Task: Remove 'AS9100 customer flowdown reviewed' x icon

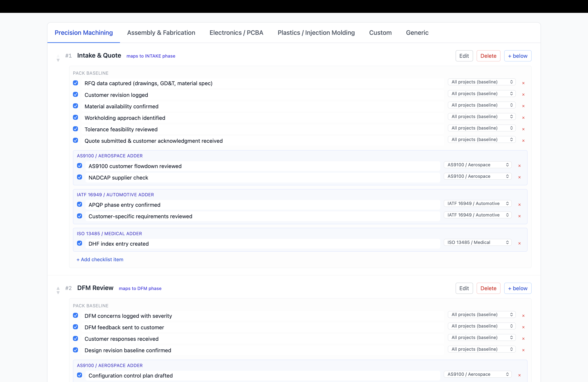Action: [x=519, y=166]
